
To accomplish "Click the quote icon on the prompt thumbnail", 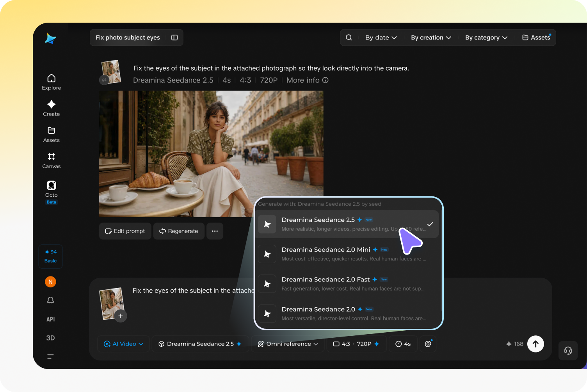I will click(x=104, y=80).
